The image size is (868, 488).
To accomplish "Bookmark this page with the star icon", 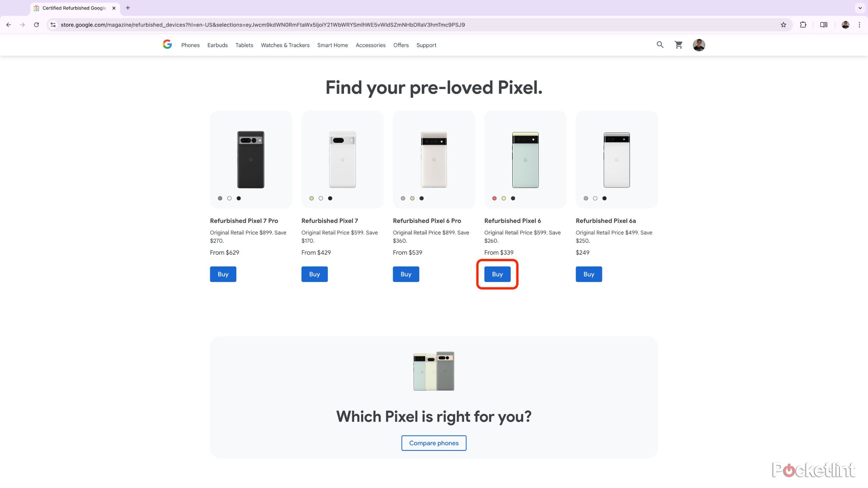I will [783, 24].
